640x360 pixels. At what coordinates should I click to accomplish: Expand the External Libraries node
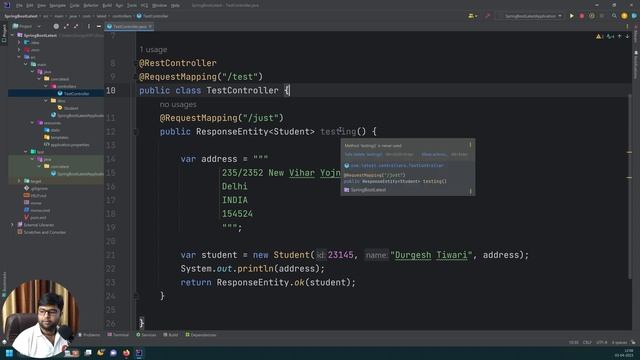(x=12, y=225)
